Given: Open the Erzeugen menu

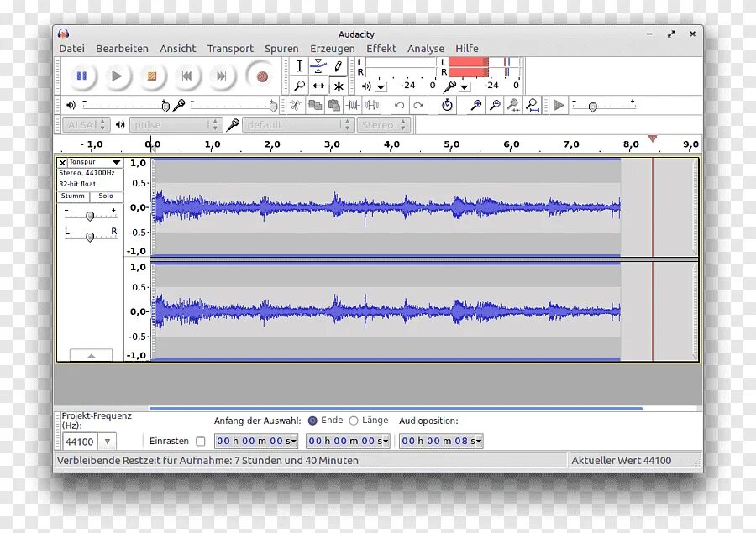Looking at the screenshot, I should point(332,48).
